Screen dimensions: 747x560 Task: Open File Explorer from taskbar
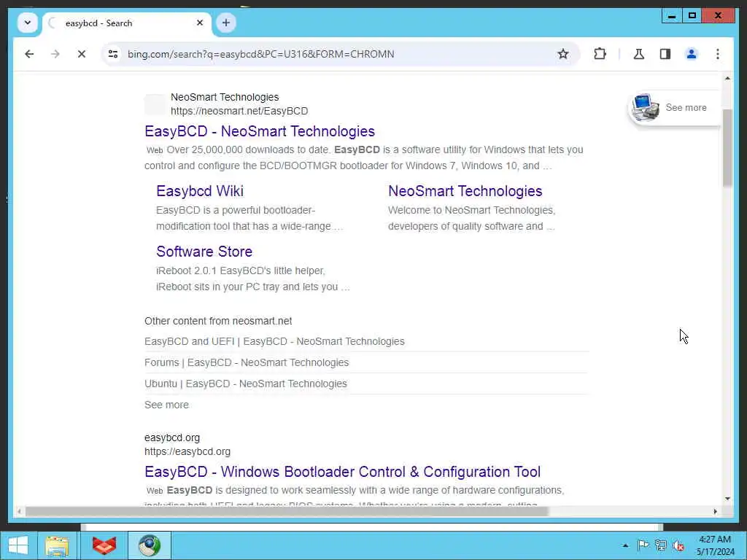57,545
